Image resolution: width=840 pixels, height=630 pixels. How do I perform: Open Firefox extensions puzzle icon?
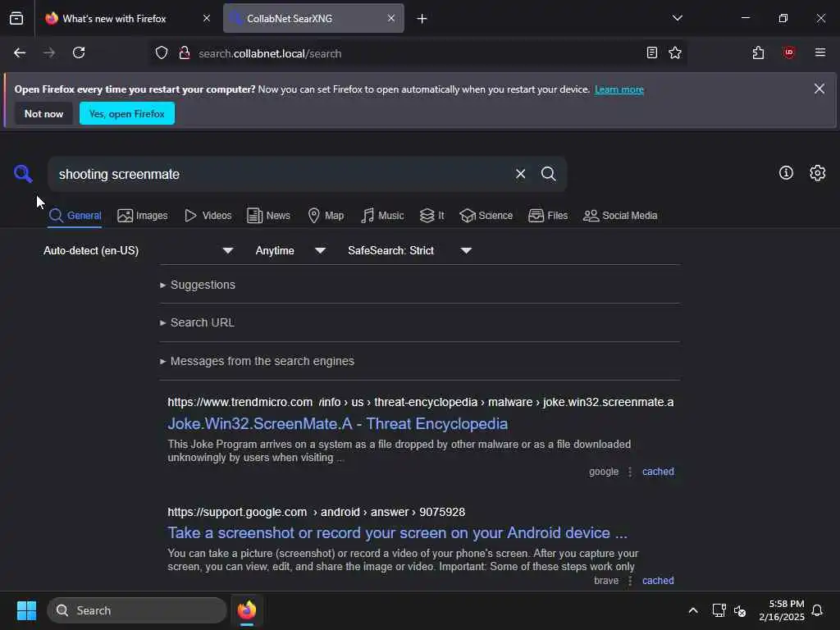tap(758, 52)
